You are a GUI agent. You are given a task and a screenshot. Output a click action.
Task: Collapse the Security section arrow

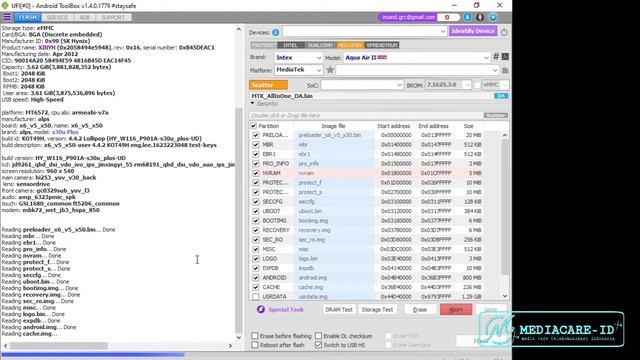click(252, 104)
